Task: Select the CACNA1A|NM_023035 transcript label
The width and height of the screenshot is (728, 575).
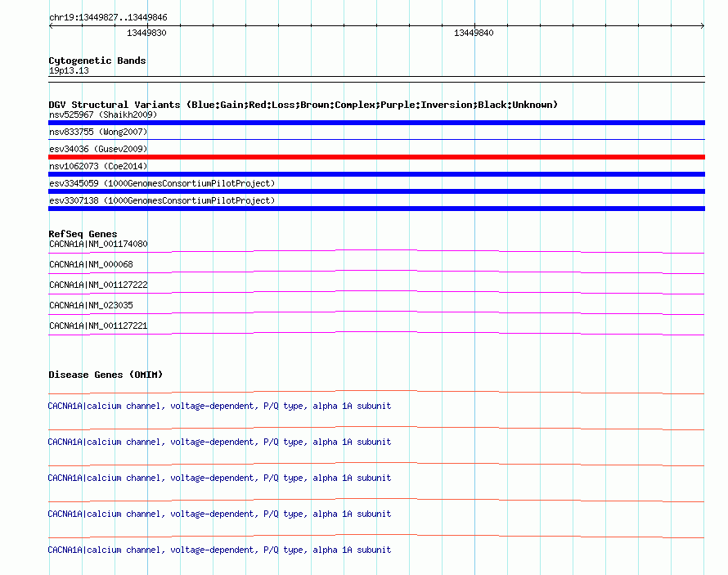Action: coord(91,305)
